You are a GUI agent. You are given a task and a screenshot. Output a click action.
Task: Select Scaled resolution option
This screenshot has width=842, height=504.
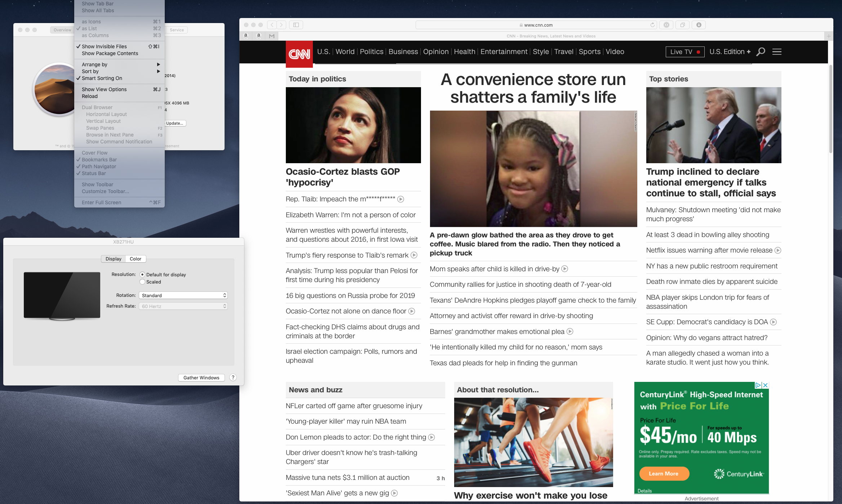[142, 282]
